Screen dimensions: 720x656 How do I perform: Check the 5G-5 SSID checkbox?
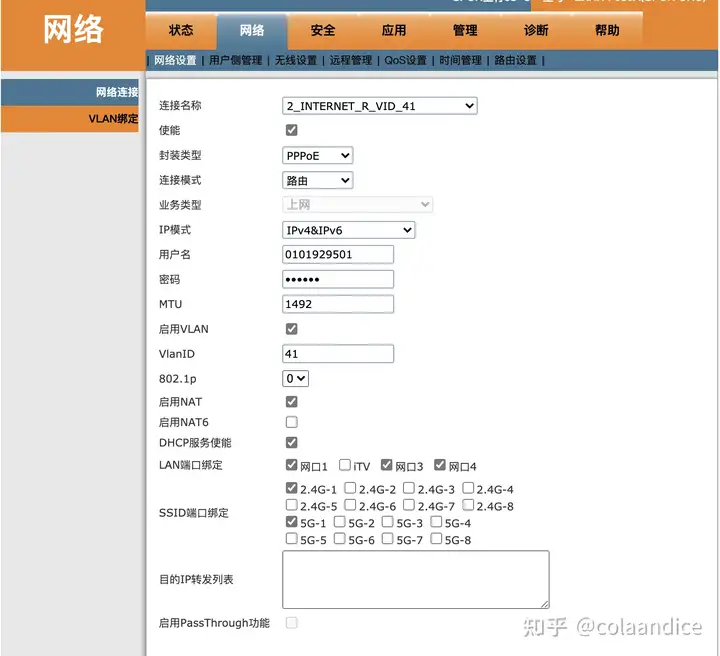pyautogui.click(x=292, y=538)
